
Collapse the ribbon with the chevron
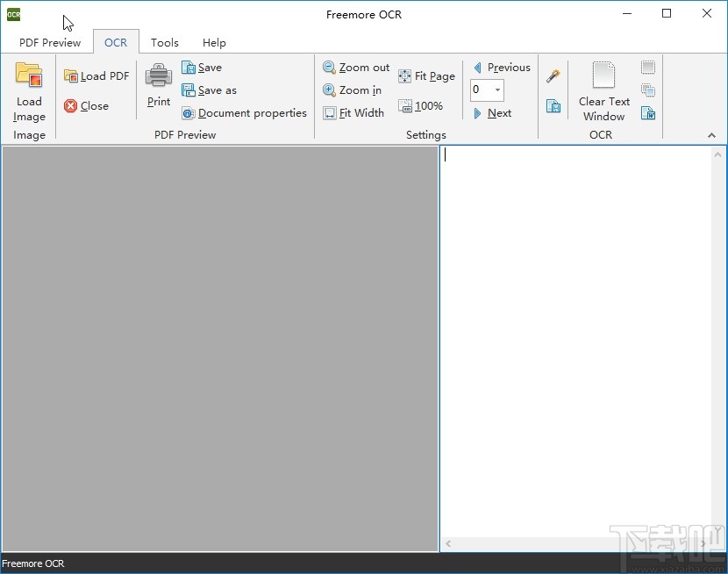tap(711, 135)
